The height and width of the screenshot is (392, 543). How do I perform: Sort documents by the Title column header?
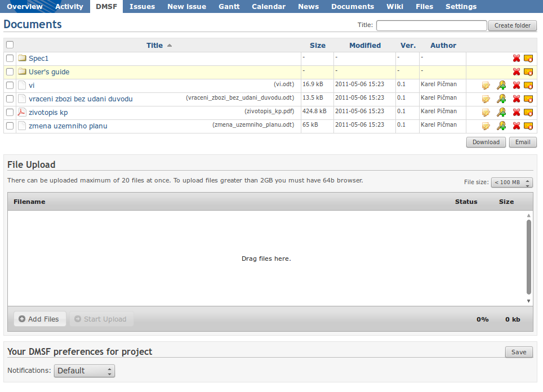154,46
